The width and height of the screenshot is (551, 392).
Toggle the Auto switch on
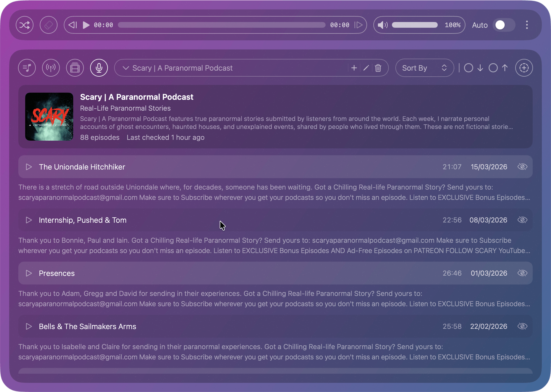(x=504, y=25)
